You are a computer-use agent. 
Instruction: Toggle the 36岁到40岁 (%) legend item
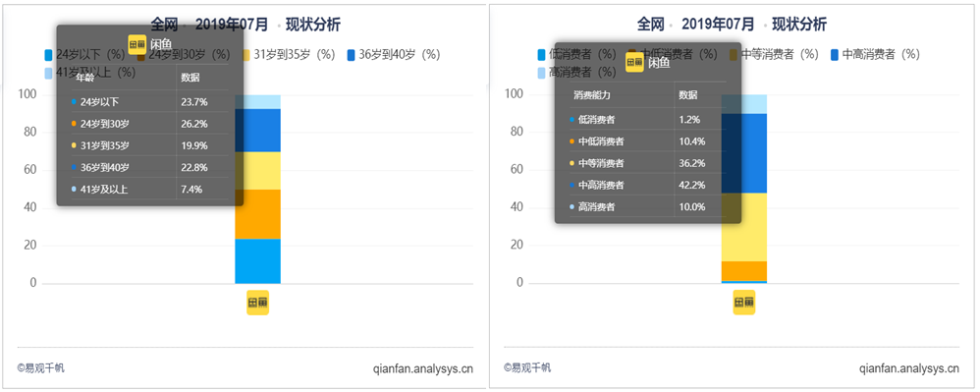pos(393,54)
